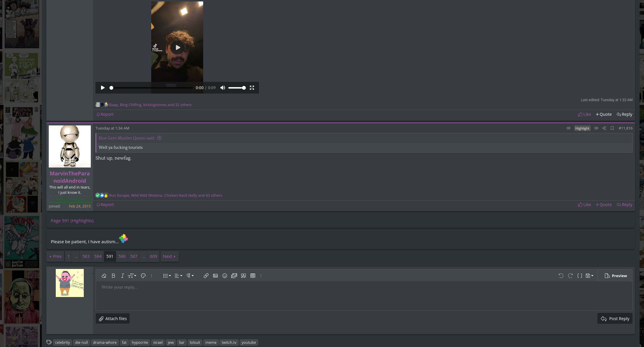Enter fullscreen for the video

point(252,88)
